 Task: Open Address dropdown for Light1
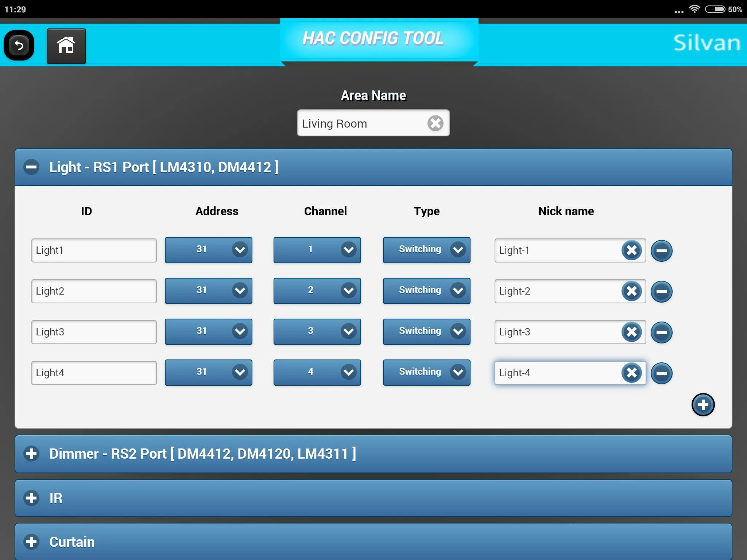(x=208, y=250)
